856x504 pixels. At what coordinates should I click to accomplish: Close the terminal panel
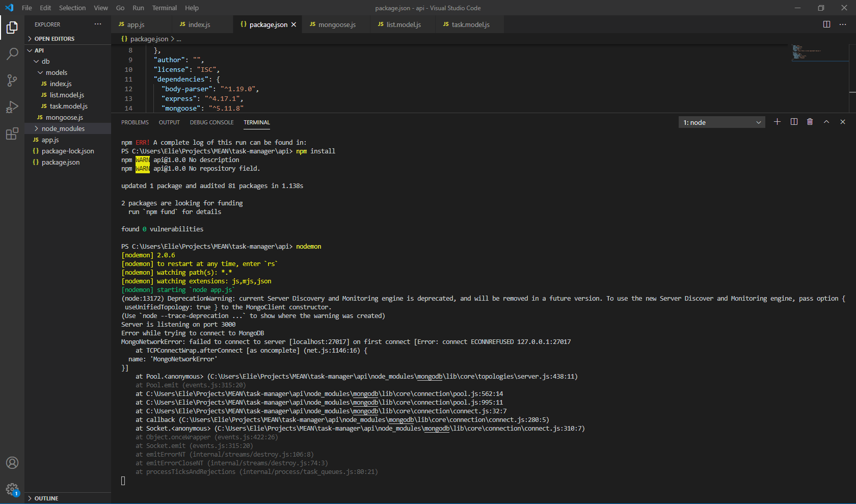(843, 122)
